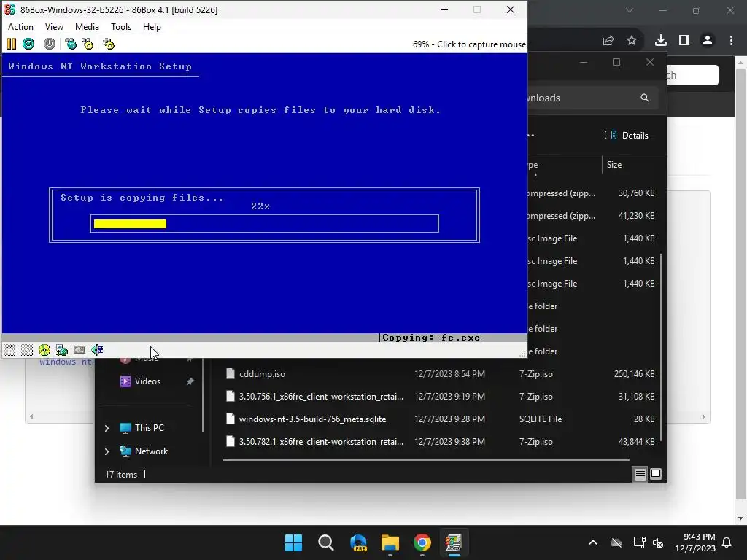Open the Chrome profile avatar icon

pos(708,41)
